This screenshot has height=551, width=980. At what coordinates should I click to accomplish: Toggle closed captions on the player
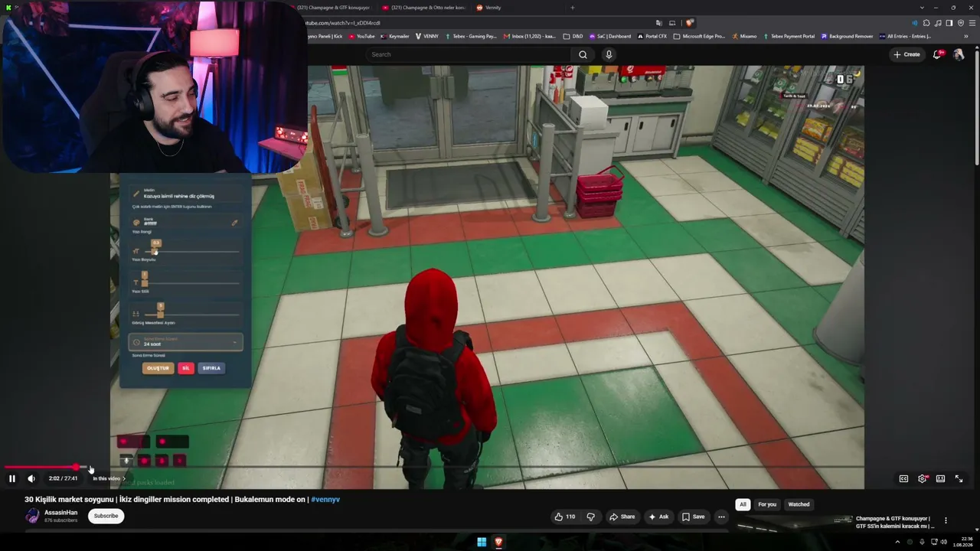903,478
